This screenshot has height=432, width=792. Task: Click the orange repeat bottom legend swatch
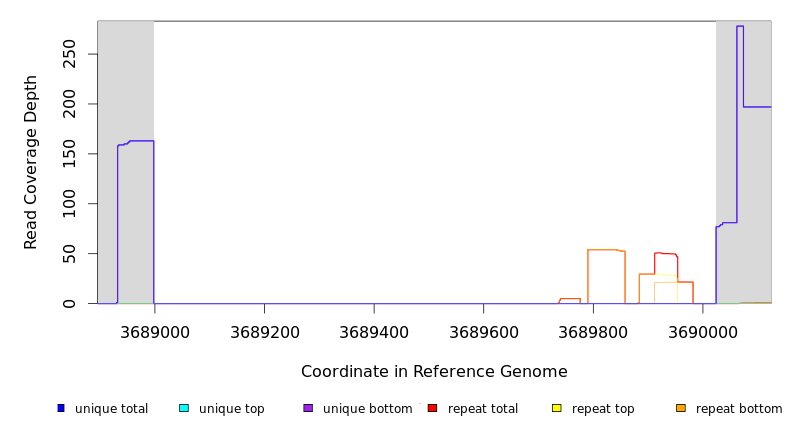pos(681,408)
